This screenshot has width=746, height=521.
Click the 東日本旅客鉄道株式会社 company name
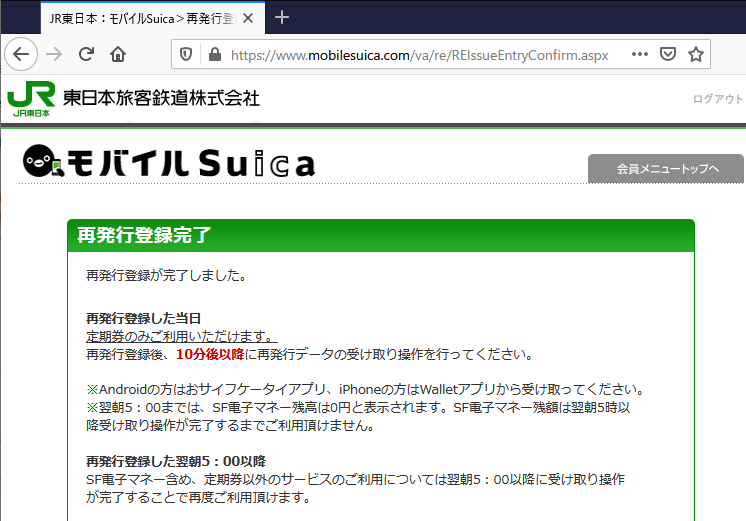coord(161,98)
